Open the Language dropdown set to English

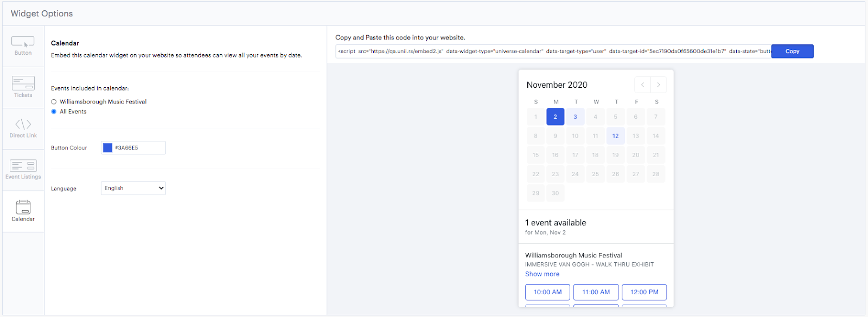tap(133, 188)
